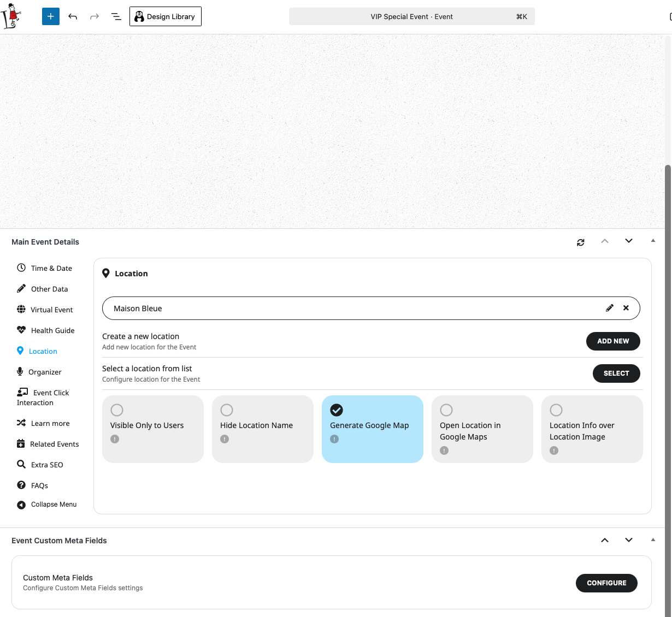This screenshot has height=617, width=672.
Task: Undo the last edit
Action: point(73,16)
